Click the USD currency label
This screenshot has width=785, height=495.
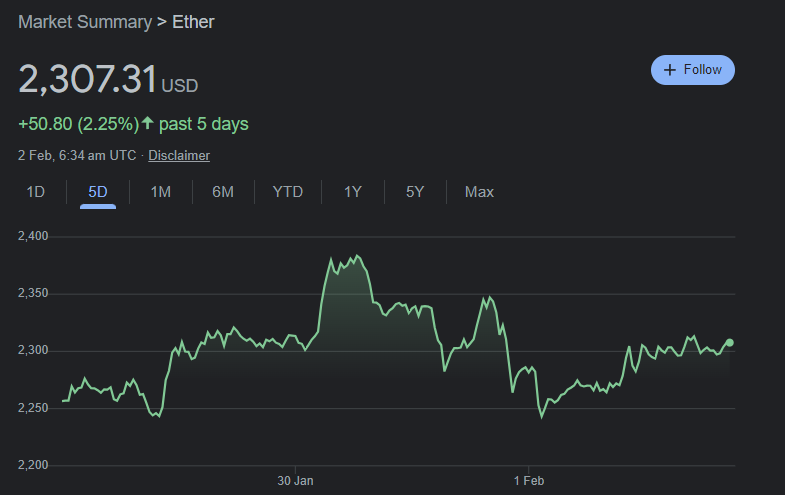[x=180, y=86]
